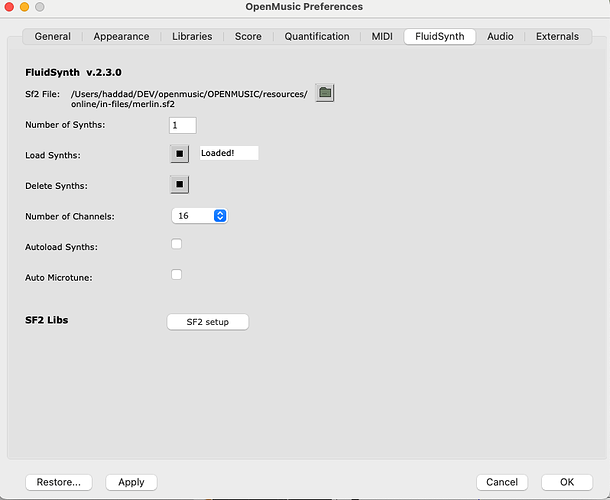The image size is (610, 500).
Task: Select the Audio preferences tab
Action: click(500, 37)
